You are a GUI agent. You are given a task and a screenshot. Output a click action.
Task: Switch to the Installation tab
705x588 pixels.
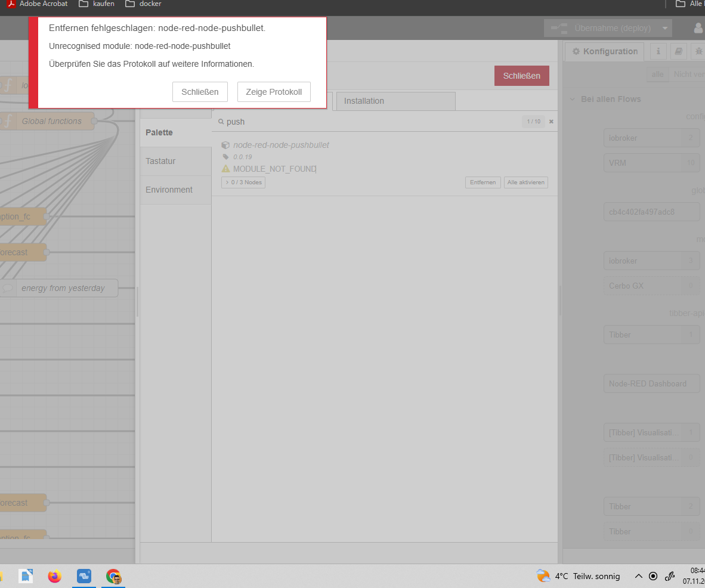[x=395, y=101]
